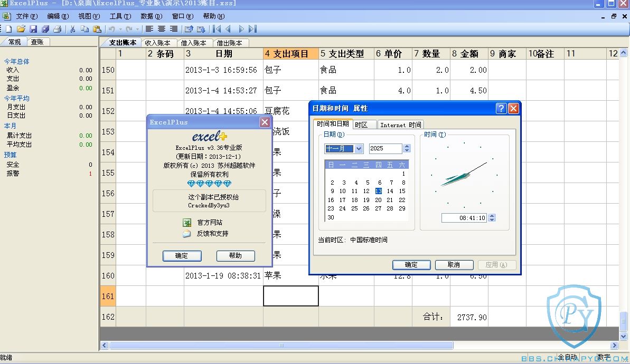Paste using the clipboard toolbar icon
The height and width of the screenshot is (364, 630).
click(x=97, y=29)
